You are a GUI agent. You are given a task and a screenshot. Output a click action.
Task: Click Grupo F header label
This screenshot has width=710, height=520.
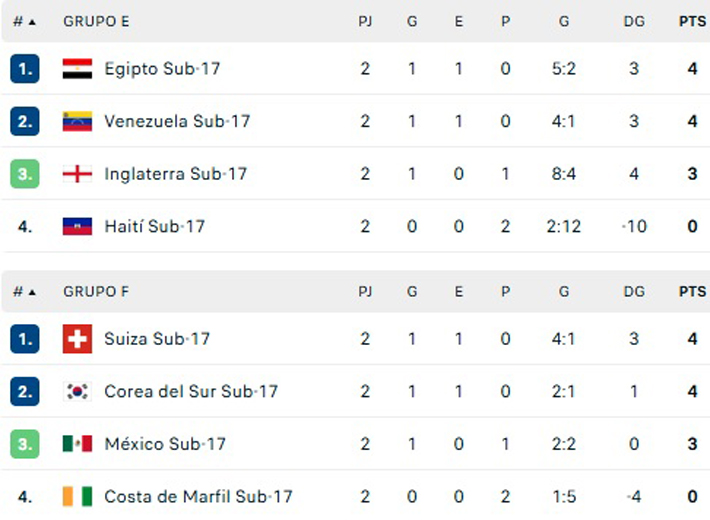pos(96,292)
